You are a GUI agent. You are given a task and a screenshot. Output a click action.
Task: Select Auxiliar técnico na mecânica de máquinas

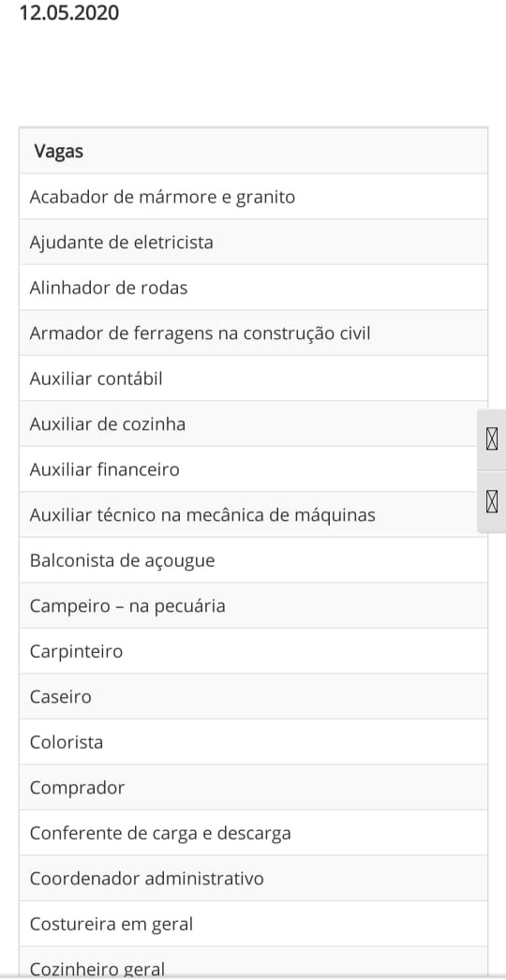click(253, 515)
